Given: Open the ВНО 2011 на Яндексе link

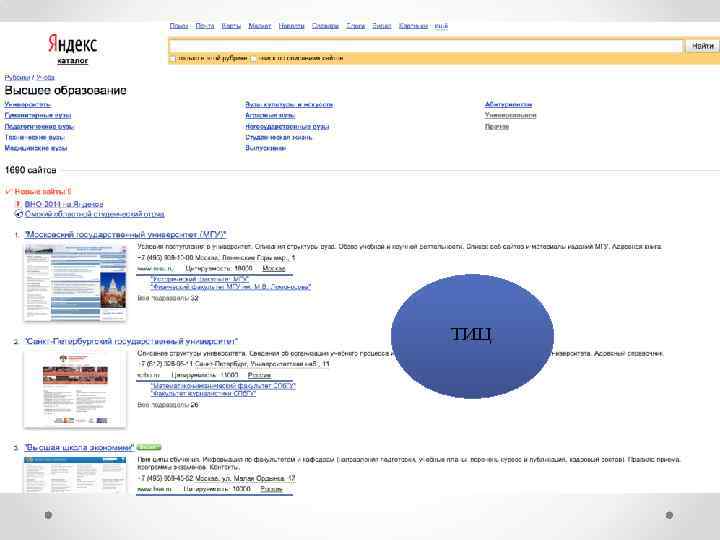Looking at the screenshot, I should point(64,204).
